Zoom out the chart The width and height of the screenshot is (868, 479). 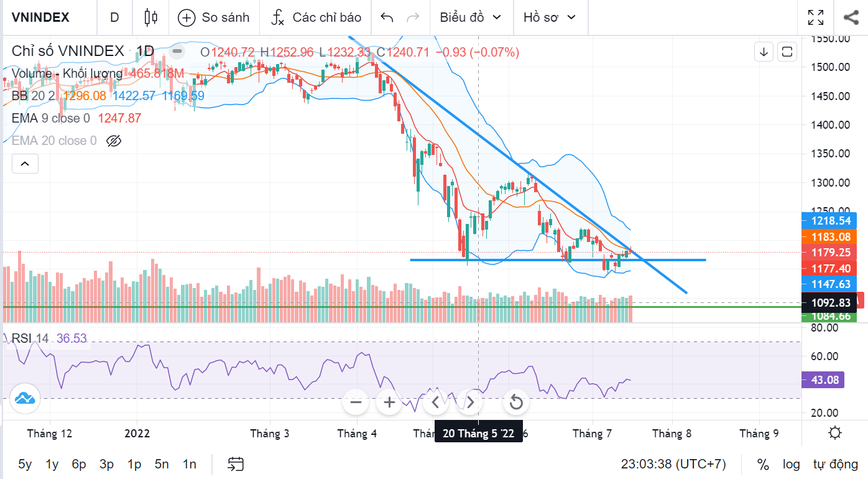tap(356, 402)
